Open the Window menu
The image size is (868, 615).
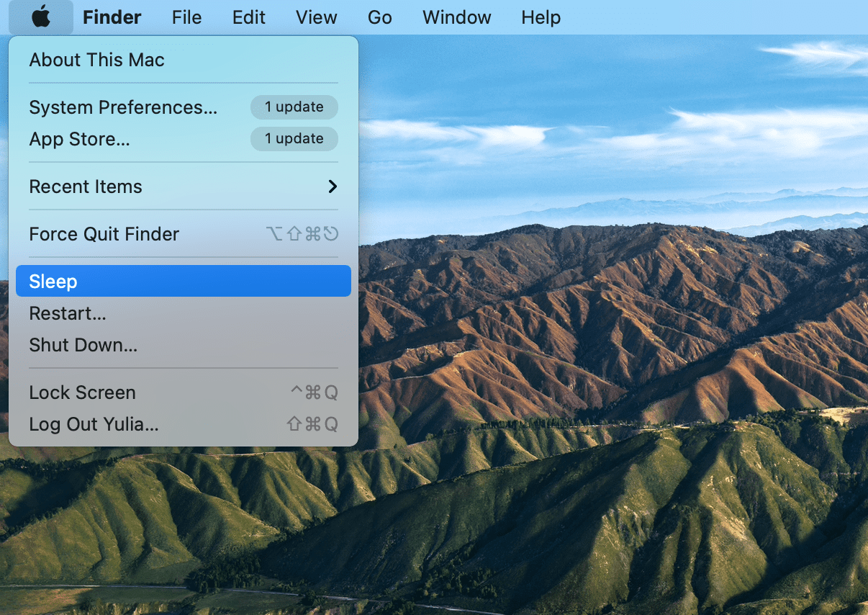point(456,17)
